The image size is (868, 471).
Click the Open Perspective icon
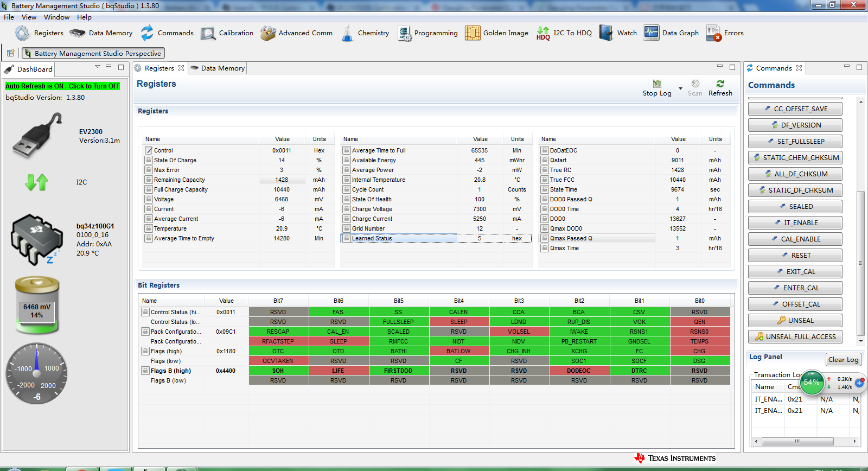tap(10, 53)
